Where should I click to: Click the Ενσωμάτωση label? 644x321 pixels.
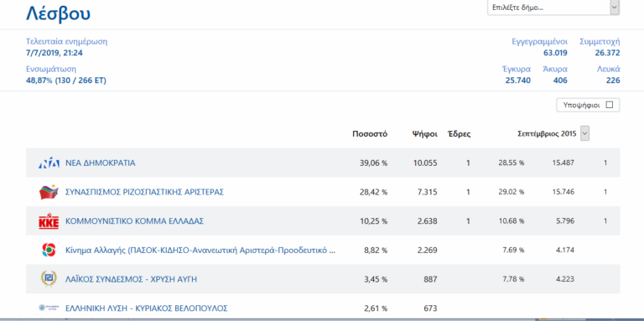coord(51,69)
